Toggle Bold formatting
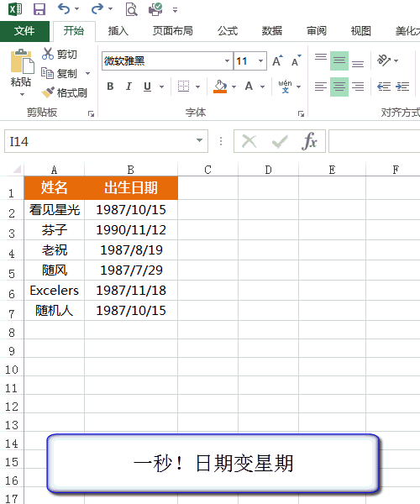Viewport: 420px width, 504px height. coord(110,87)
